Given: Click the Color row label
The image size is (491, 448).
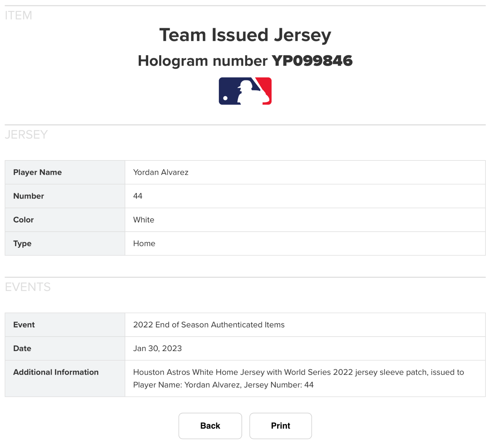Looking at the screenshot, I should 23,220.
